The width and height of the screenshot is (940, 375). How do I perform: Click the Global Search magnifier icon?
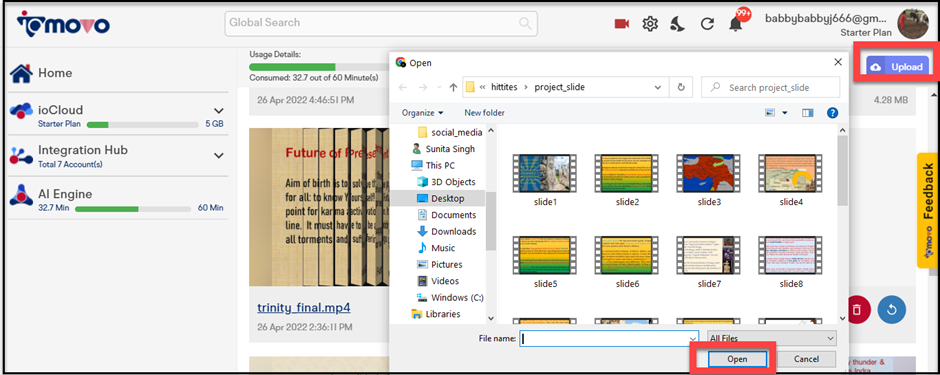pos(525,23)
